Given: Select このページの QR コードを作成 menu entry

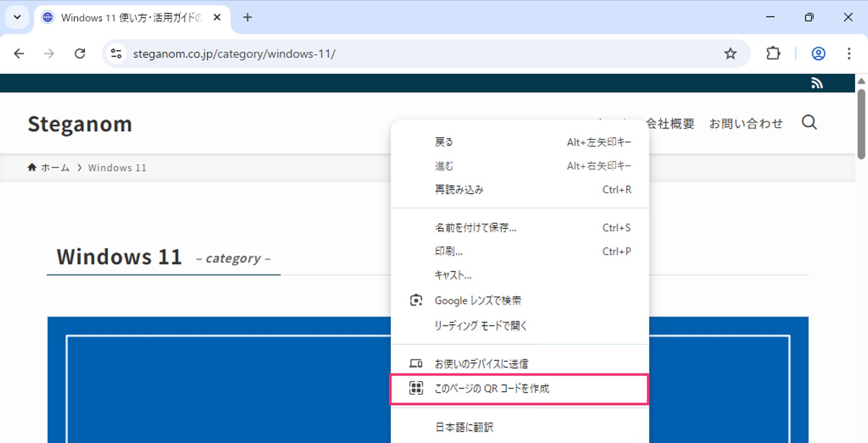Looking at the screenshot, I should pos(492,388).
